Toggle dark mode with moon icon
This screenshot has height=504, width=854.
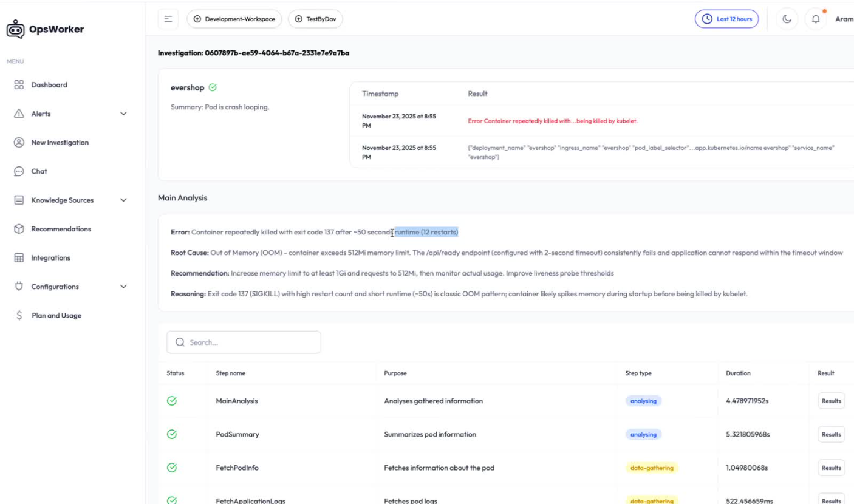click(787, 19)
